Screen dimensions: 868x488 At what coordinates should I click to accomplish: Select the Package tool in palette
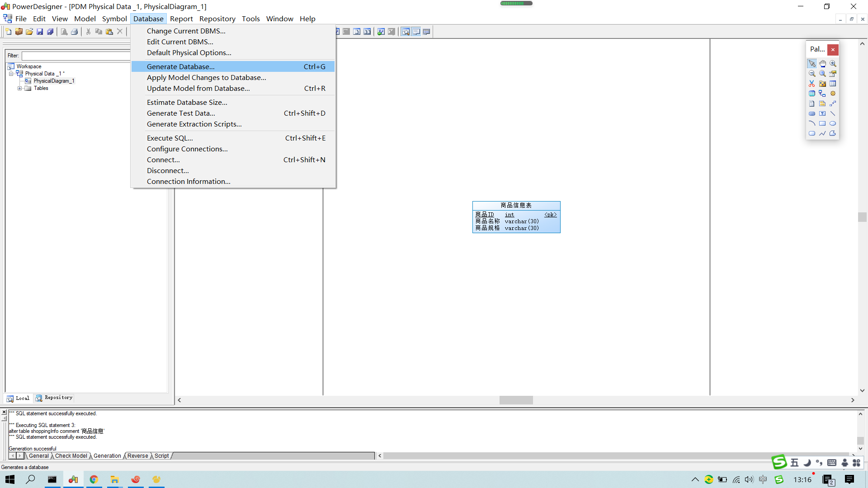822,84
